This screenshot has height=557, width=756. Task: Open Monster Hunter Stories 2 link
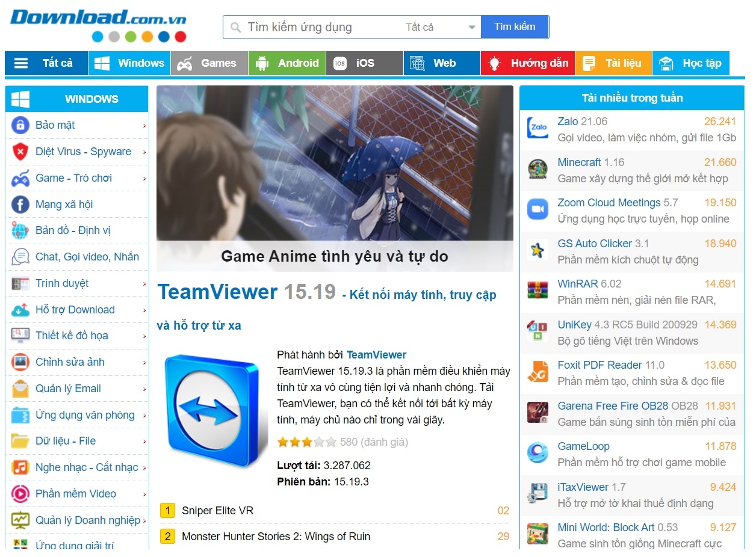click(276, 537)
